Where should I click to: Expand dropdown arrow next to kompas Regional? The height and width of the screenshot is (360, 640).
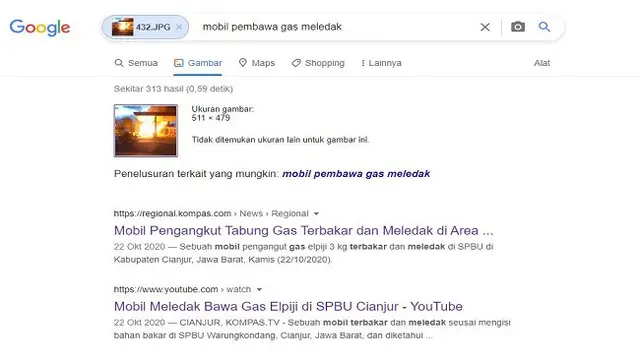click(316, 213)
